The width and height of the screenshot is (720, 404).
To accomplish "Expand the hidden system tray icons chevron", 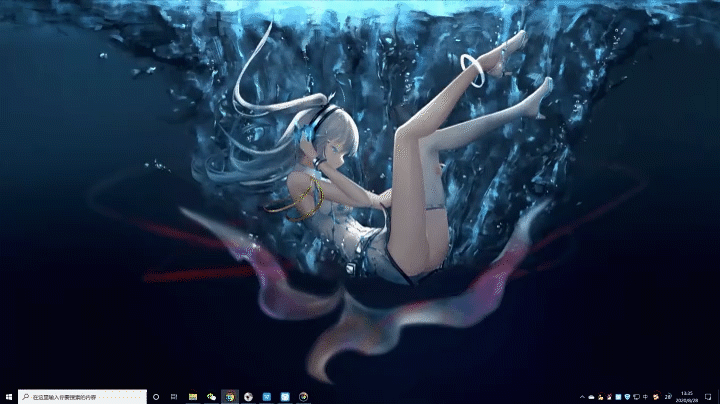I will (x=582, y=396).
